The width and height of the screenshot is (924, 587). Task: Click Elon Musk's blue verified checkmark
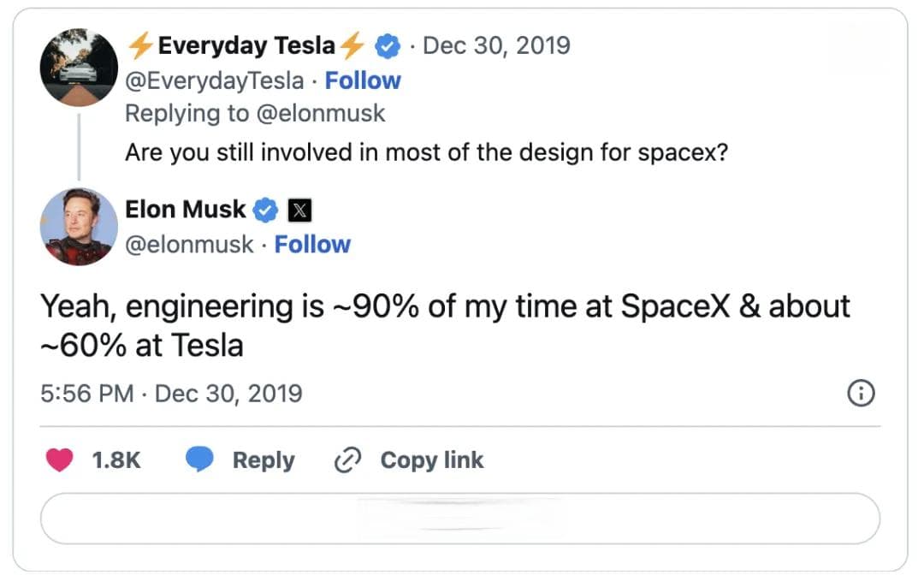pyautogui.click(x=266, y=210)
